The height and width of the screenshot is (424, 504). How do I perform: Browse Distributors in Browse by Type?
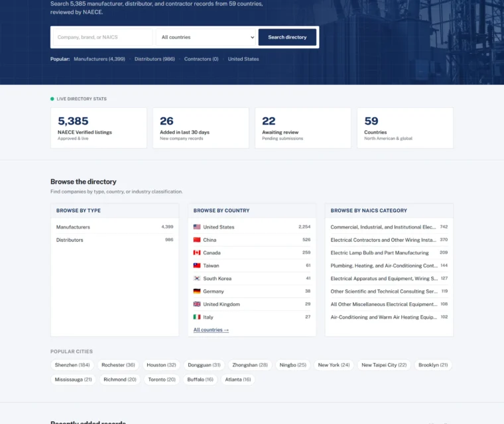[115, 240]
